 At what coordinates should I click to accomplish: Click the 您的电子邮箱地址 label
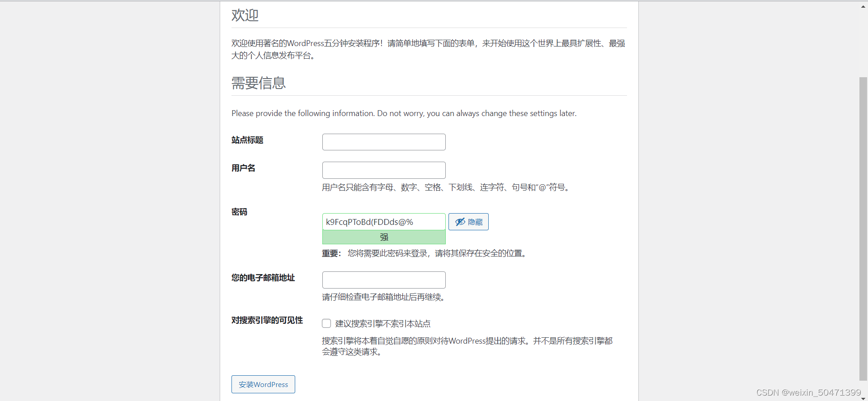pos(263,278)
